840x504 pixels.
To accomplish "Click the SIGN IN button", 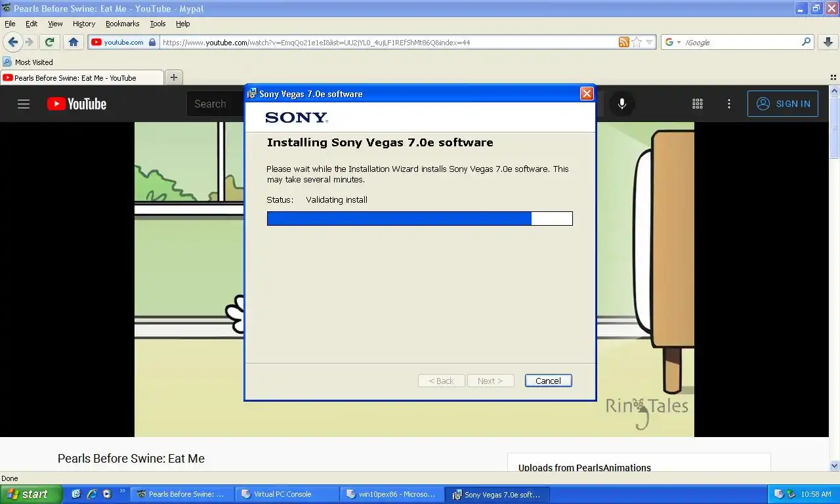I will pyautogui.click(x=783, y=104).
